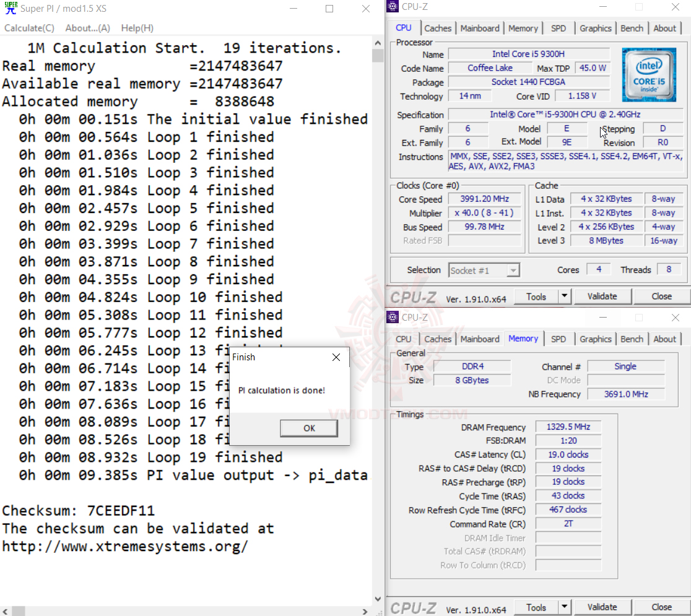The height and width of the screenshot is (616, 691).
Task: Open Graphics tab in bottom CPU-Z window
Action: click(x=596, y=339)
